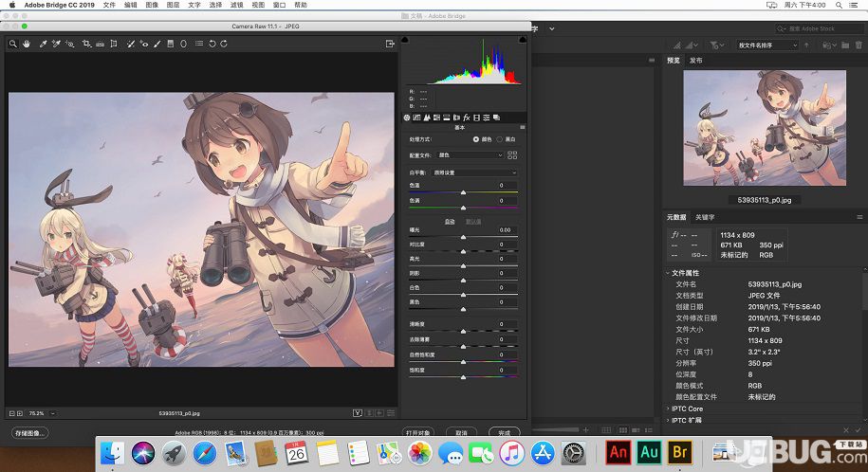Open the Tone Curve panel icon
The image size is (868, 472).
[x=416, y=118]
